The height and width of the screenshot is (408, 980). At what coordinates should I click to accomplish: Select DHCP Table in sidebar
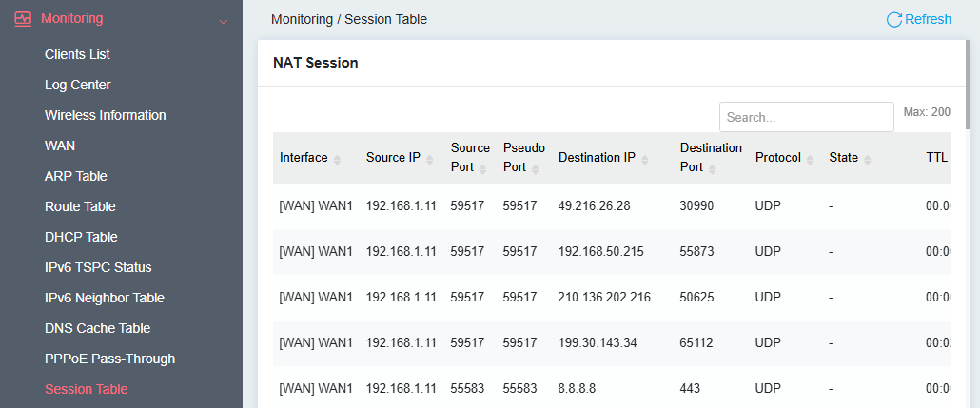click(x=81, y=237)
